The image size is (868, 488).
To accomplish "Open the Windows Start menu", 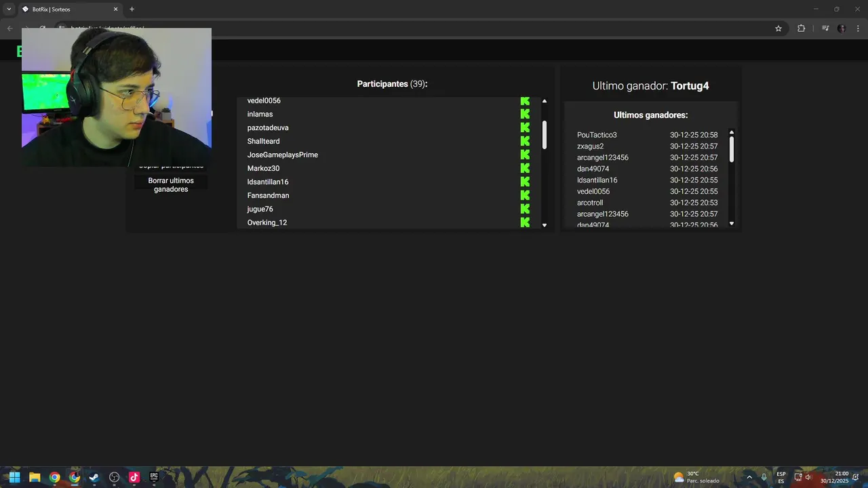I will click(14, 477).
